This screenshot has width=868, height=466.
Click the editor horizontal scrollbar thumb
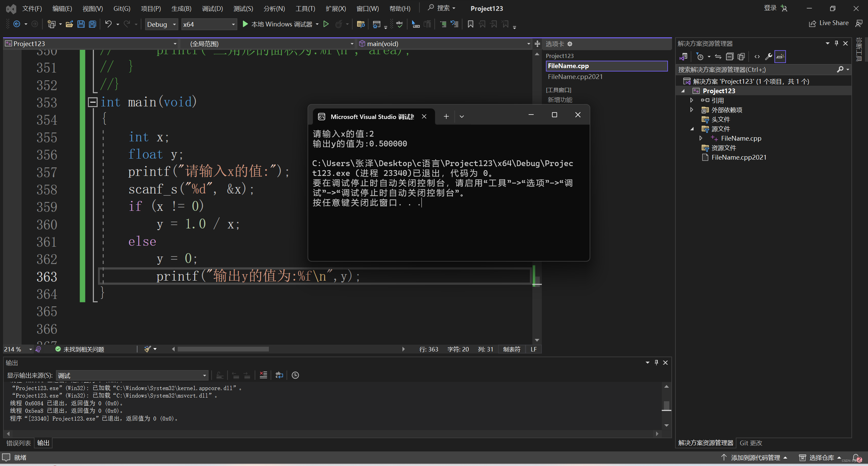coord(223,349)
